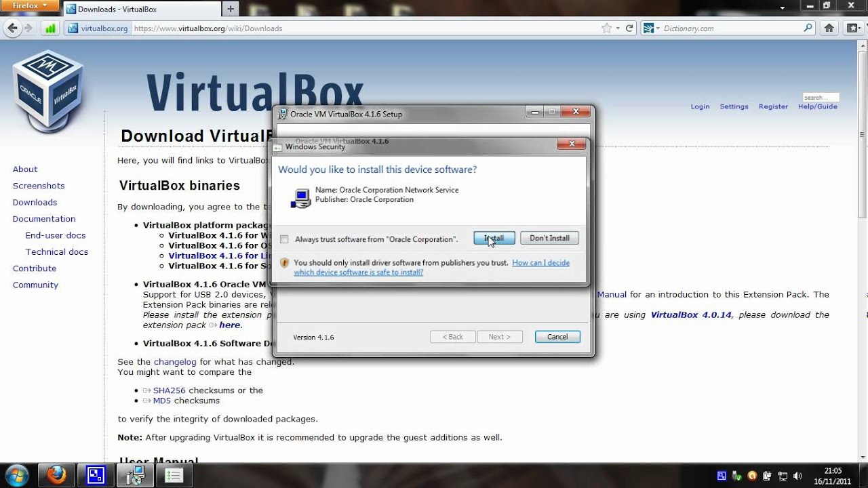This screenshot has height=488, width=868.
Task: Open Technical docs link
Action: pos(57,251)
